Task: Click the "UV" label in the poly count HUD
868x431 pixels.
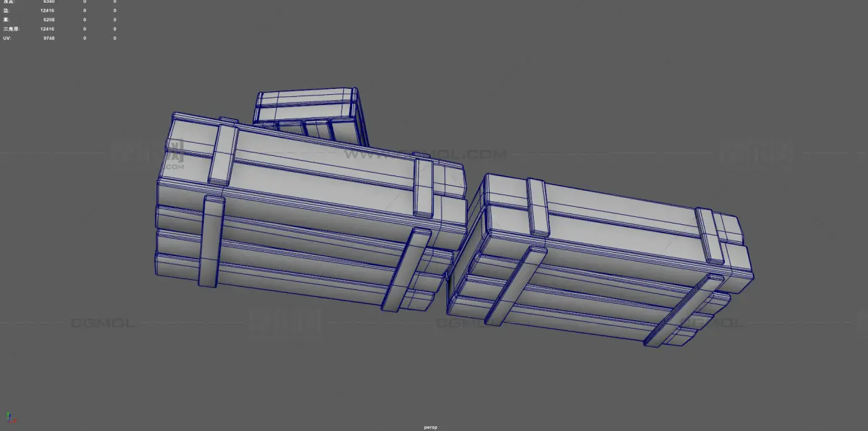Action: [7, 38]
